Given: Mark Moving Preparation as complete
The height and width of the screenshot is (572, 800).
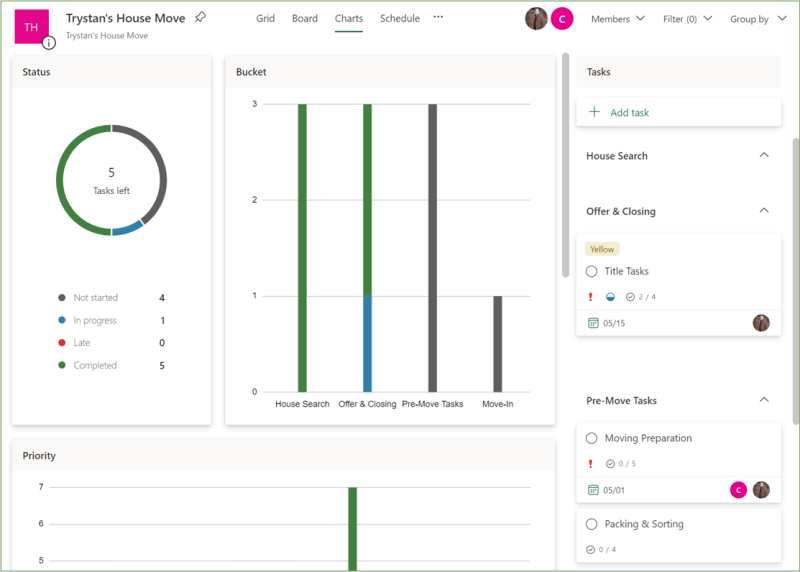Looking at the screenshot, I should pyautogui.click(x=591, y=438).
